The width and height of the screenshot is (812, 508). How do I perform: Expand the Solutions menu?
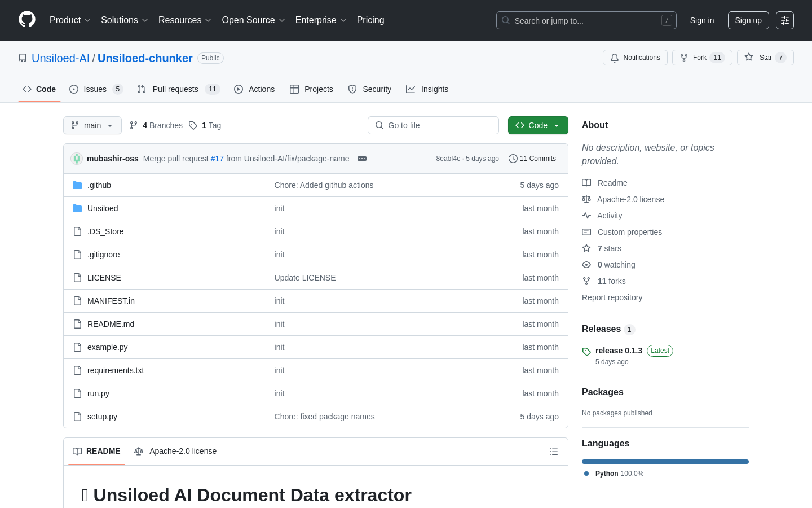[125, 20]
